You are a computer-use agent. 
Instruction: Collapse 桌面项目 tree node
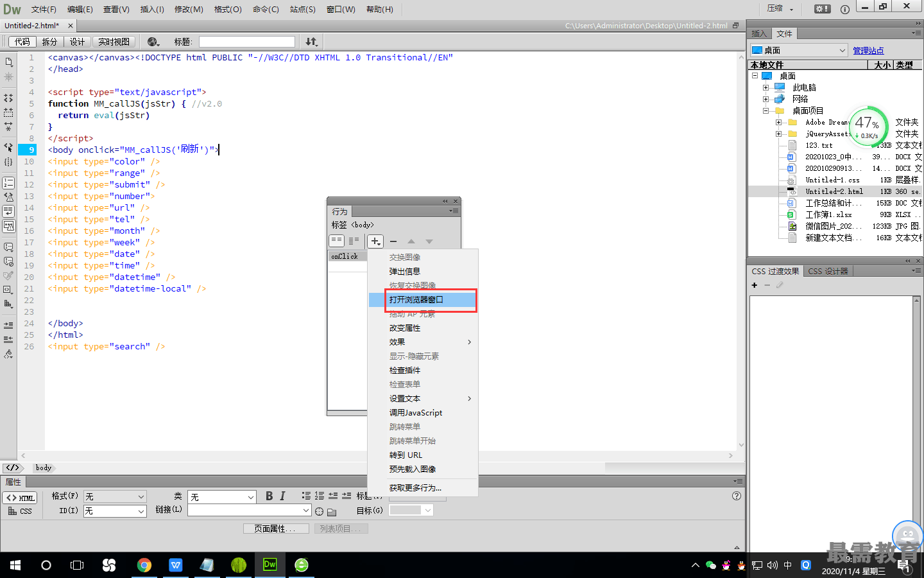click(x=766, y=110)
